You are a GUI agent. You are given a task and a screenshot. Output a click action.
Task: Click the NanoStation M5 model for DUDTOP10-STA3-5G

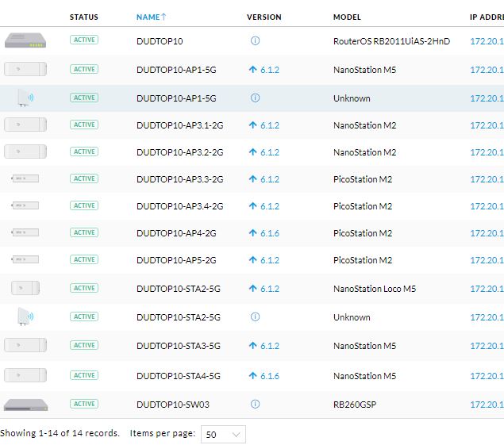(x=364, y=346)
